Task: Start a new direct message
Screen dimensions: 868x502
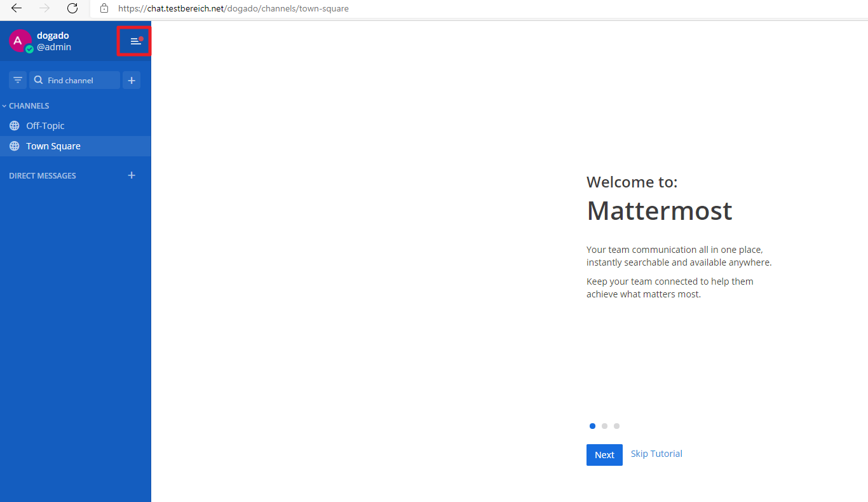Action: pos(132,175)
